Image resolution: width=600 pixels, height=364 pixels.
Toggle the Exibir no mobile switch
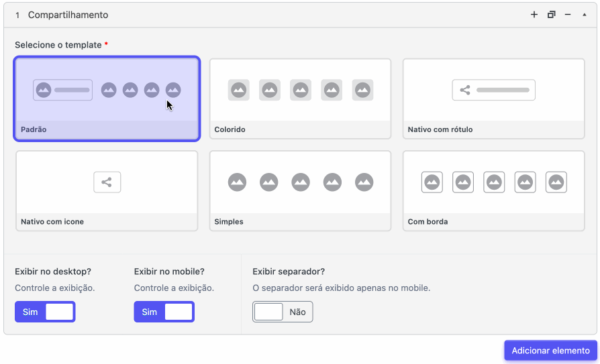point(164,312)
